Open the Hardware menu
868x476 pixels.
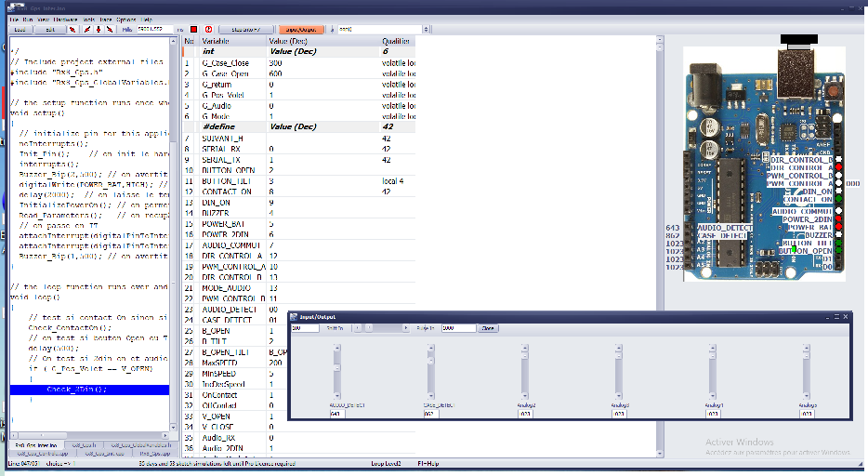65,19
